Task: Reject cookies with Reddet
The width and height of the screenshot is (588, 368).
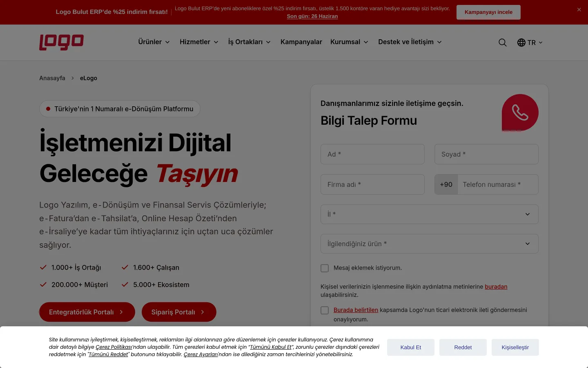Action: 463,347
